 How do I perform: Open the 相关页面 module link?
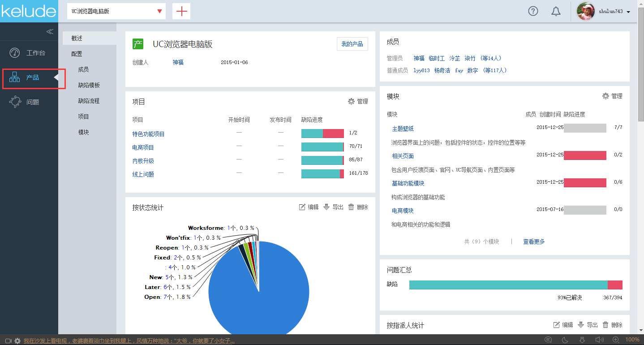click(403, 156)
